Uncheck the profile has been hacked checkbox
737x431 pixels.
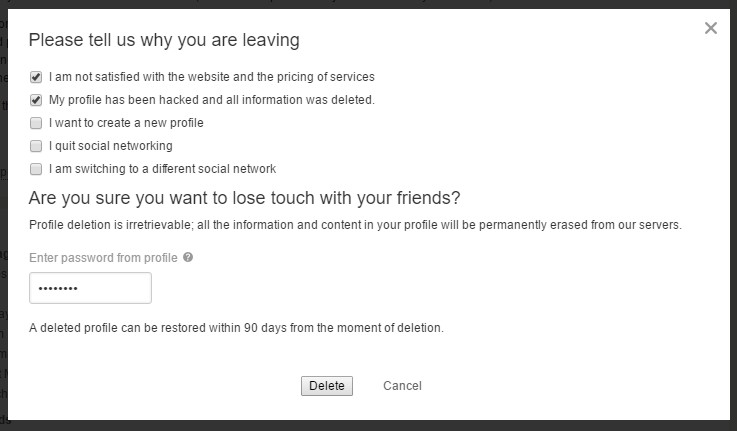pyautogui.click(x=36, y=100)
